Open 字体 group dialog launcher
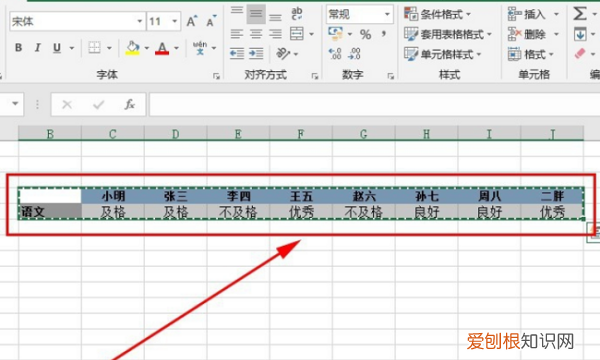The height and width of the screenshot is (360, 600). 217,76
